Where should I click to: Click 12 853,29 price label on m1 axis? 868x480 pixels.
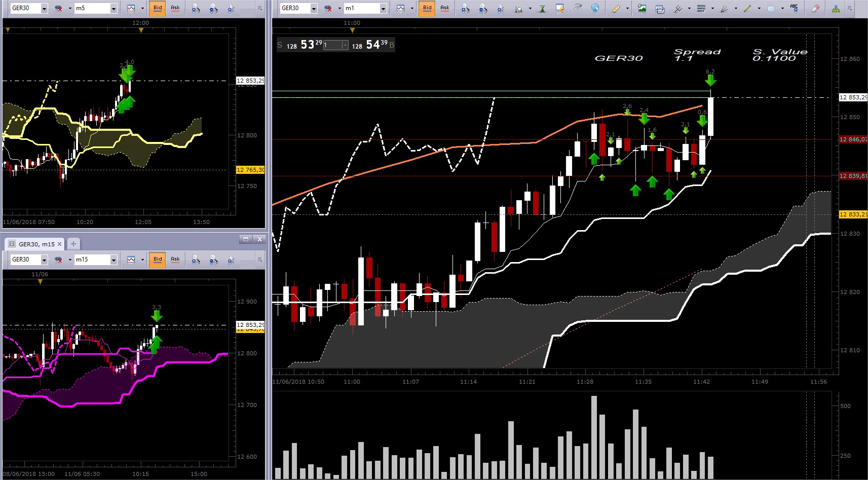coord(853,97)
